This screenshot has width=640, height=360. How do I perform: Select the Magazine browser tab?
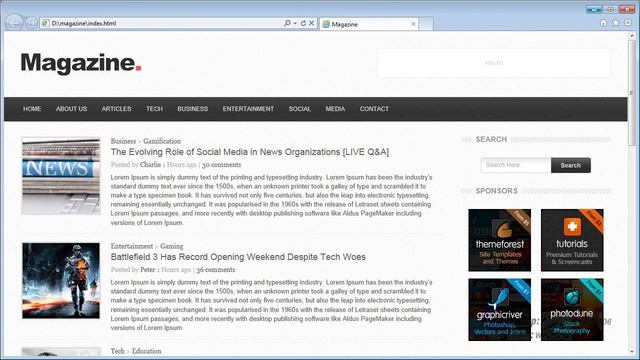[369, 24]
